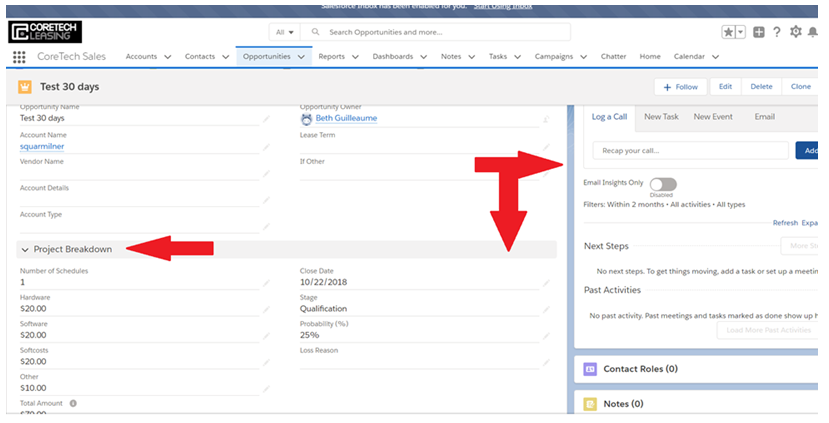
Task: Click the change owner icon beside Beth Guilleaume
Action: point(546,119)
